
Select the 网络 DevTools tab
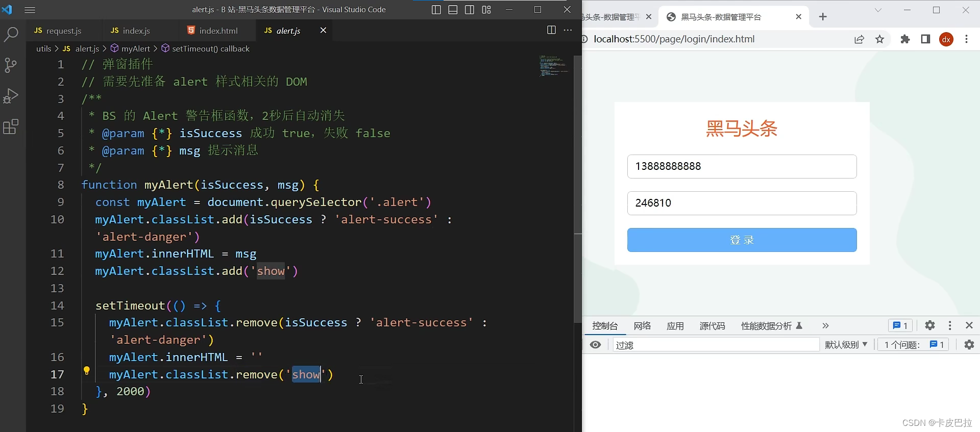pos(642,326)
